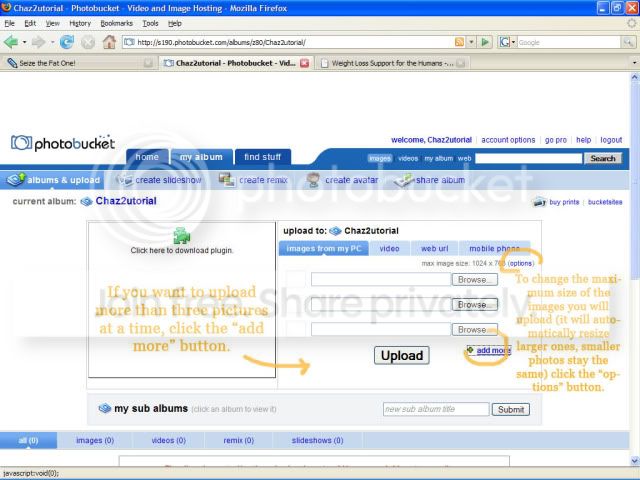Click the RSS feed icon in address bar
This screenshot has width=640, height=480.
pyautogui.click(x=459, y=42)
